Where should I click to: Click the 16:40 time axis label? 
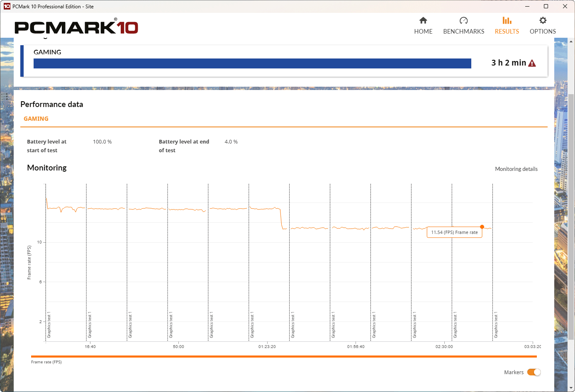(x=90, y=346)
